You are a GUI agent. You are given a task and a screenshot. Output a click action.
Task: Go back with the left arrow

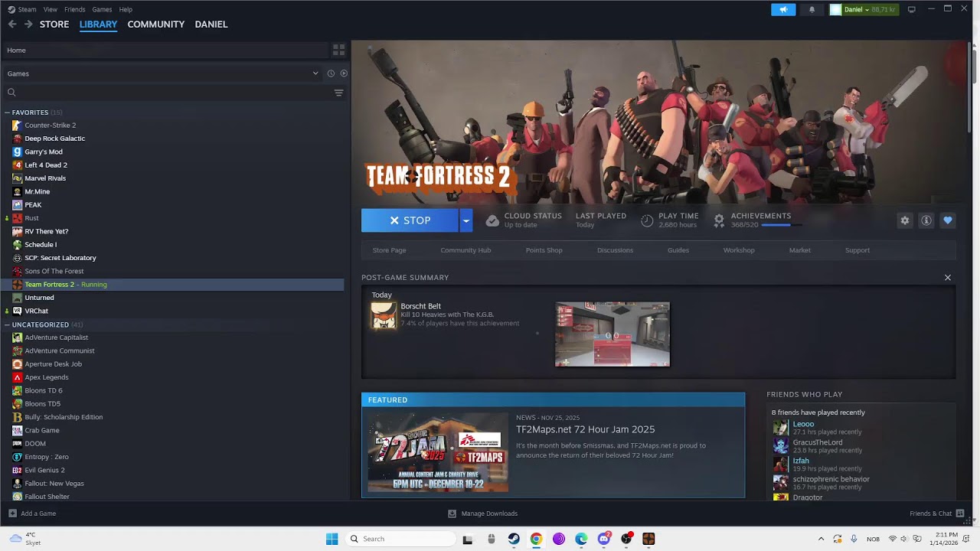coord(12,24)
